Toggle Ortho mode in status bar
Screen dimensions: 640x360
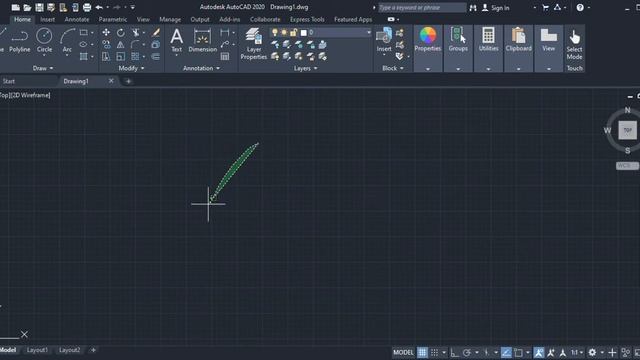(x=454, y=352)
